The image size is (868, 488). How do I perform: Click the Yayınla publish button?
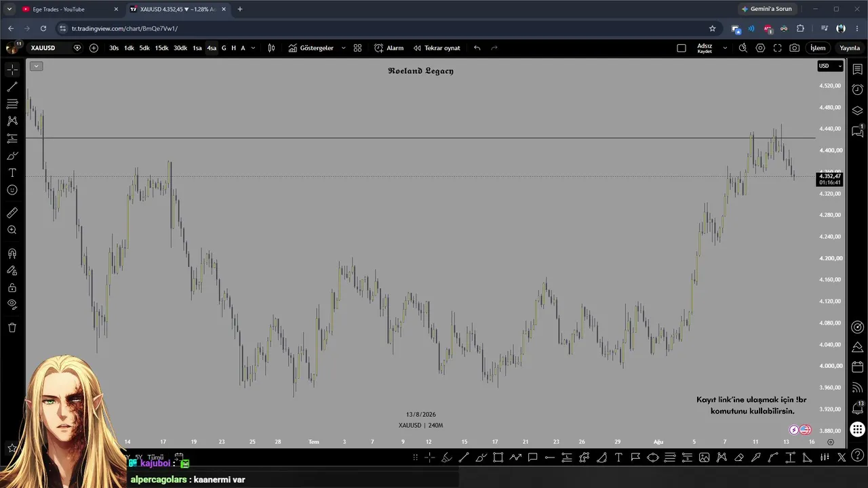click(x=850, y=48)
